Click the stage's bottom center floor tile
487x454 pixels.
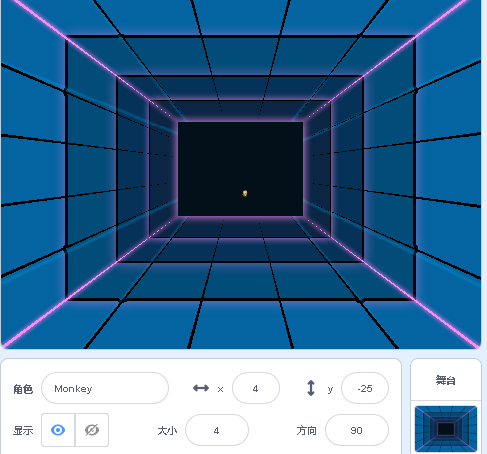click(x=241, y=324)
